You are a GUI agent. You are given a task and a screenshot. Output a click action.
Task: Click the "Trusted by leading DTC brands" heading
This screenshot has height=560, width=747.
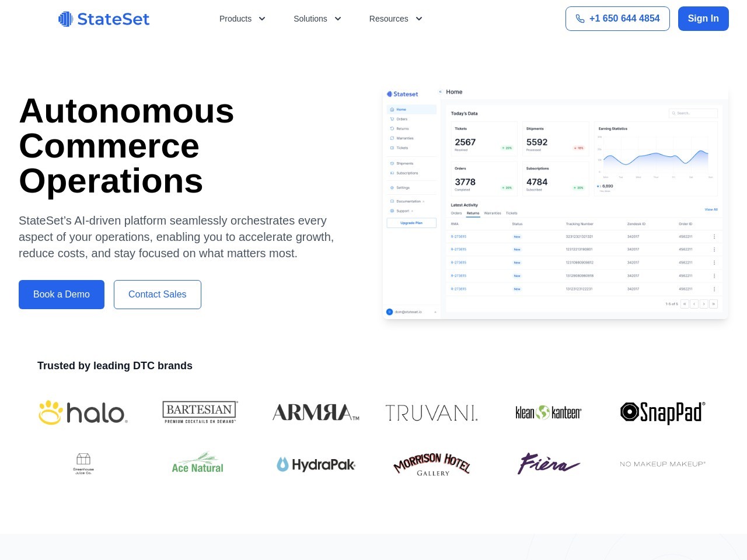point(115,366)
